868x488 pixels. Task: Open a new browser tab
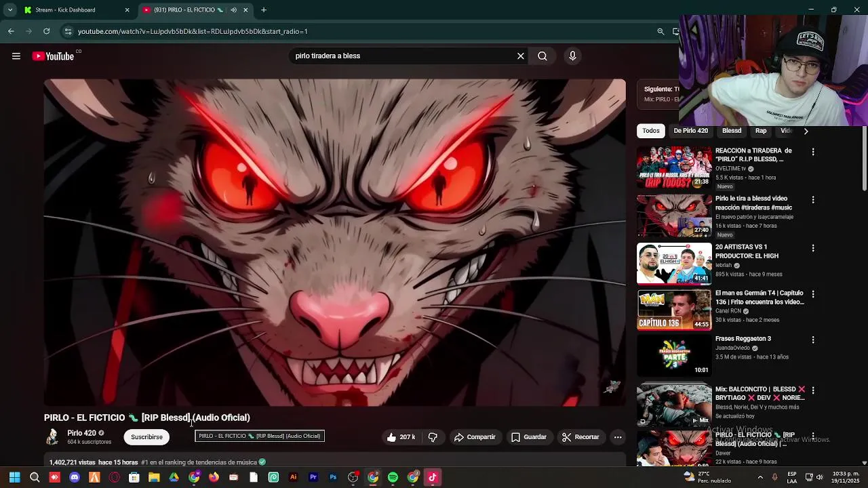click(x=264, y=10)
